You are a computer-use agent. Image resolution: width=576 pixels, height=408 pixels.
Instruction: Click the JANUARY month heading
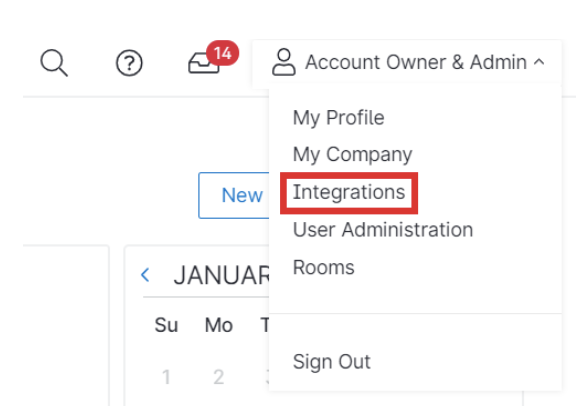pos(222,275)
